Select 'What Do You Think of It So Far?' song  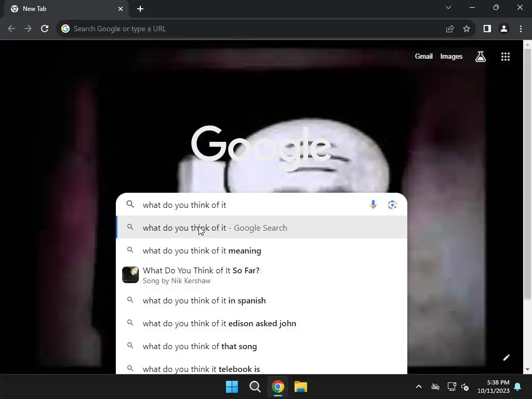pos(262,275)
